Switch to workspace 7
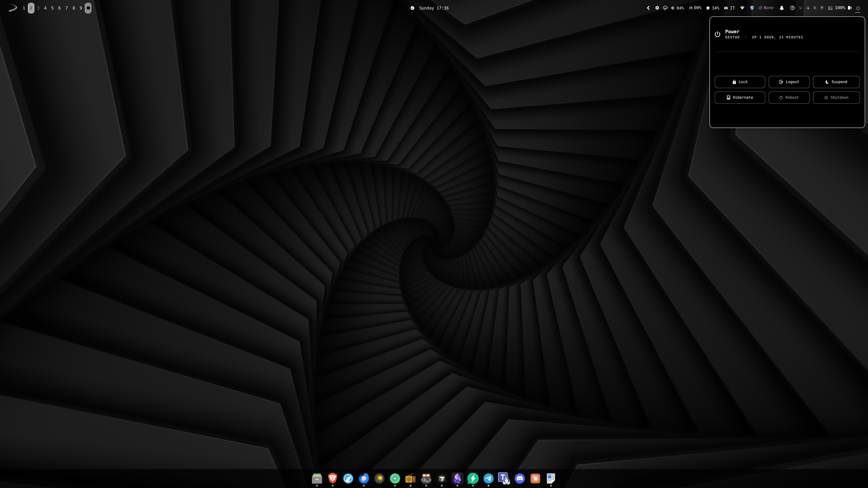 point(66,8)
